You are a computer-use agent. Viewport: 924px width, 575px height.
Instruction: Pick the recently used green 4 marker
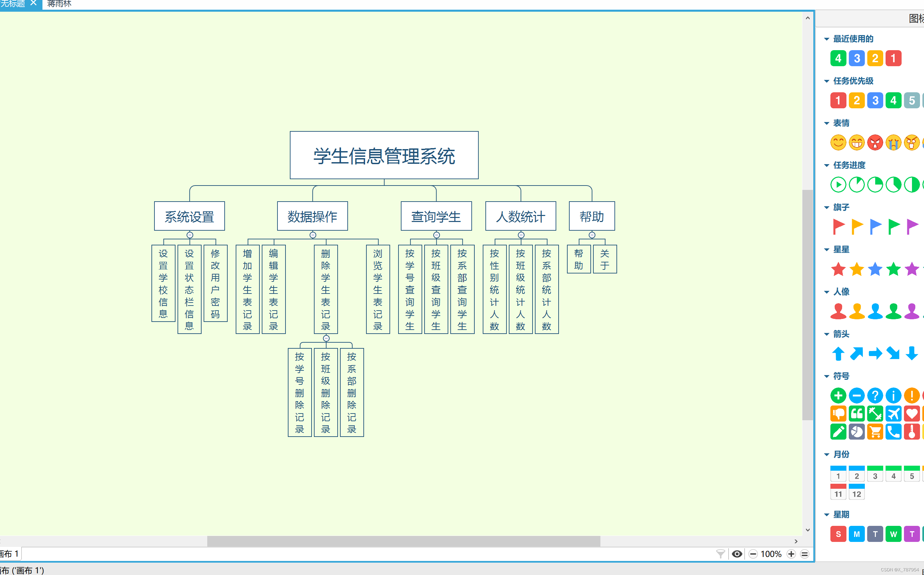(x=838, y=58)
